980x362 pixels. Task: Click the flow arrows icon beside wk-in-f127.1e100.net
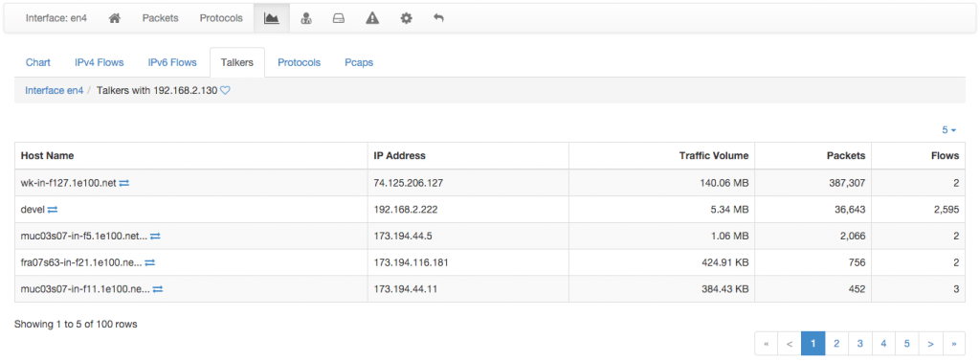(x=124, y=183)
